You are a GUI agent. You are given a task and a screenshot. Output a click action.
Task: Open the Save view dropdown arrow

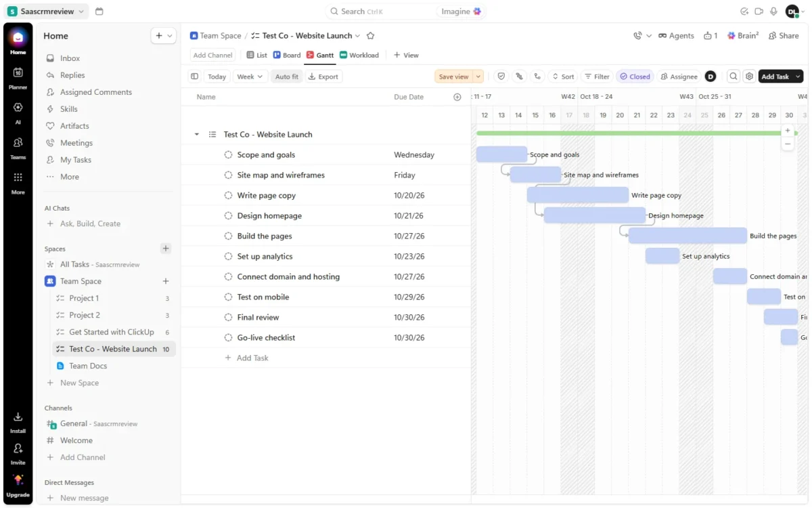tap(478, 77)
